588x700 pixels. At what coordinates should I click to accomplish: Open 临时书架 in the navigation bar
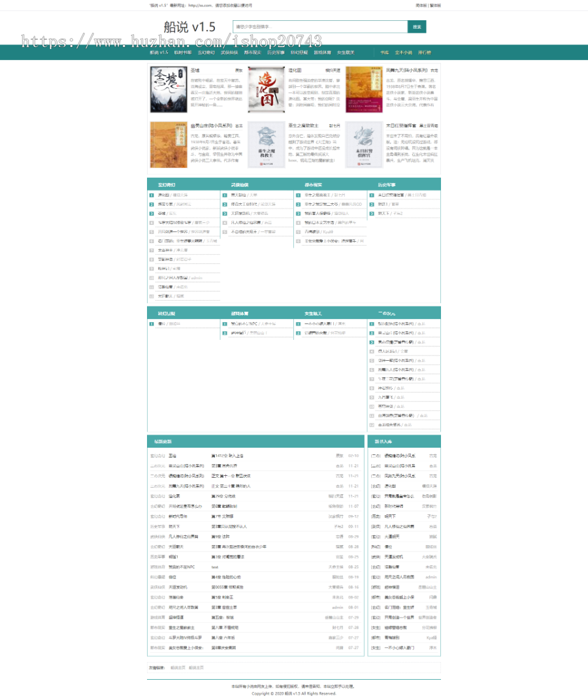183,53
